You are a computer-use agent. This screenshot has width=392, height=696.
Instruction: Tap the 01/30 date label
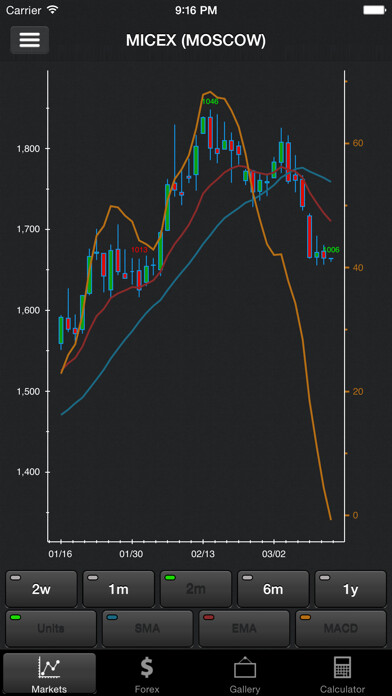point(131,554)
